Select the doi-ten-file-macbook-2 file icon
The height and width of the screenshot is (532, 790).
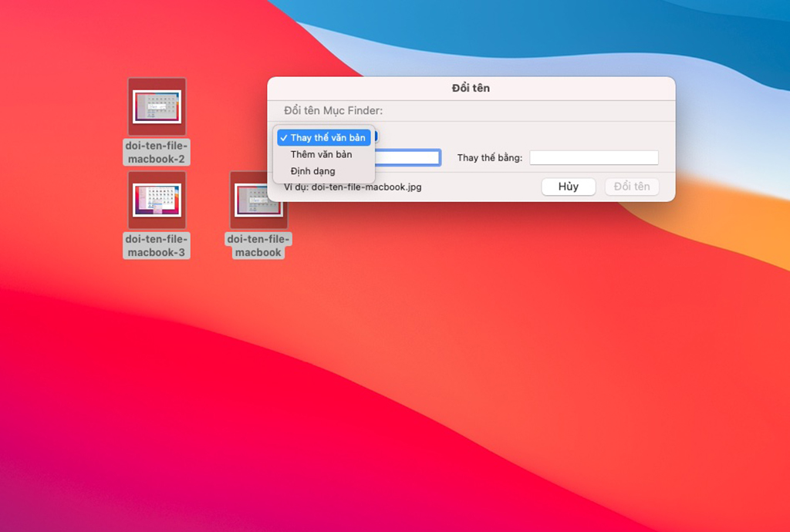[x=157, y=106]
